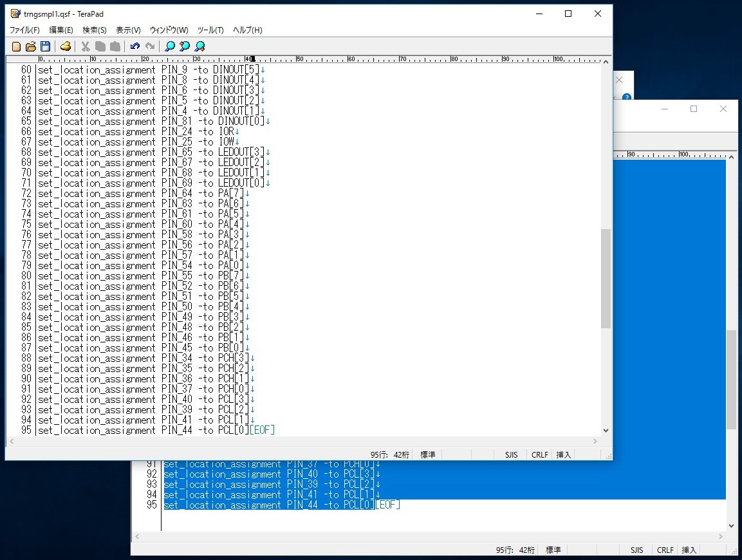Undo the last edit with the blue arrow
Image resolution: width=742 pixels, height=560 pixels.
[x=135, y=46]
